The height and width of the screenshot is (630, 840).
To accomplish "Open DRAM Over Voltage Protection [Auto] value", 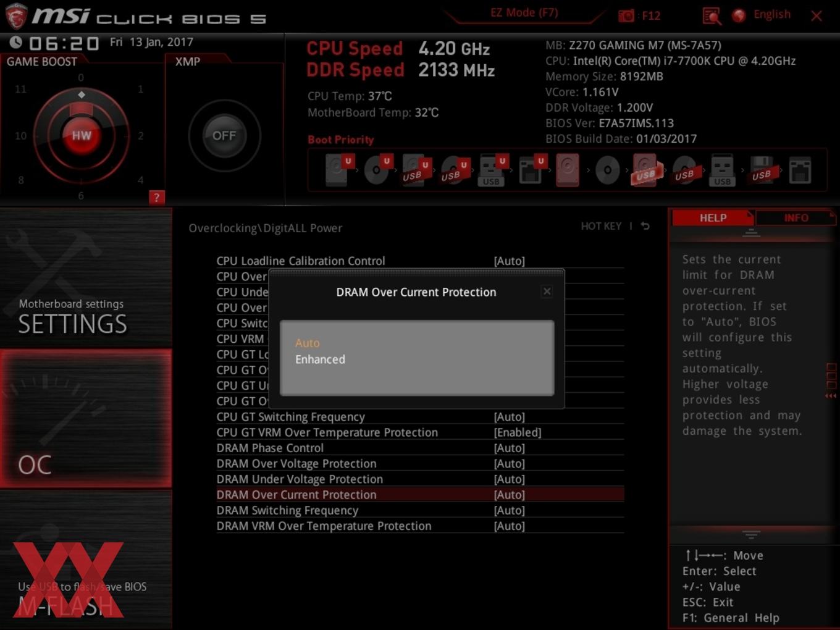I will (509, 464).
